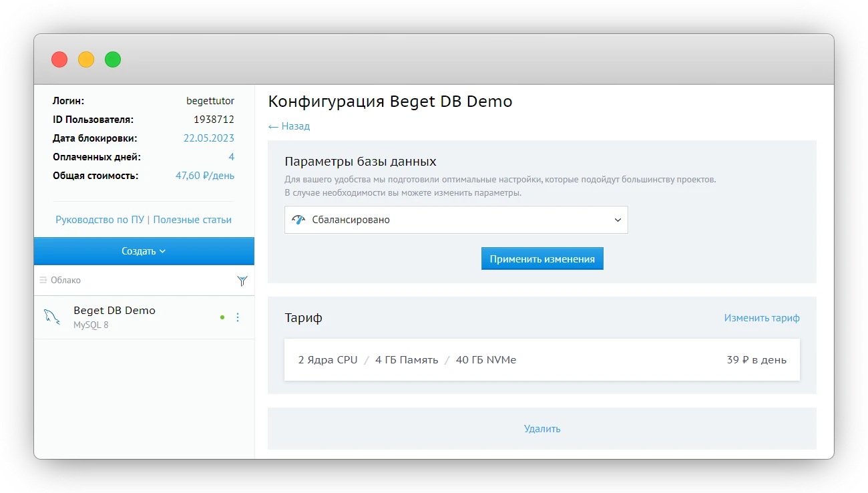Click the 47,60 ₽/день total cost value
The width and height of the screenshot is (868, 493).
204,176
